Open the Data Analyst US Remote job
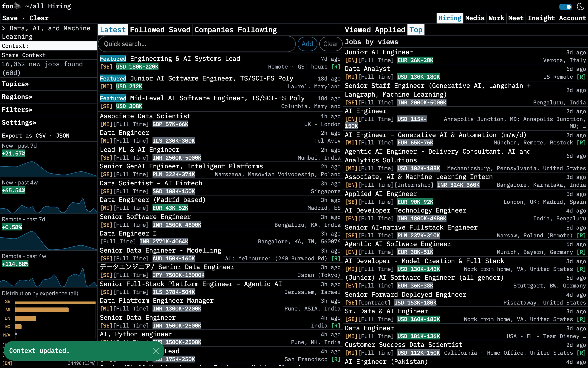 (x=465, y=73)
